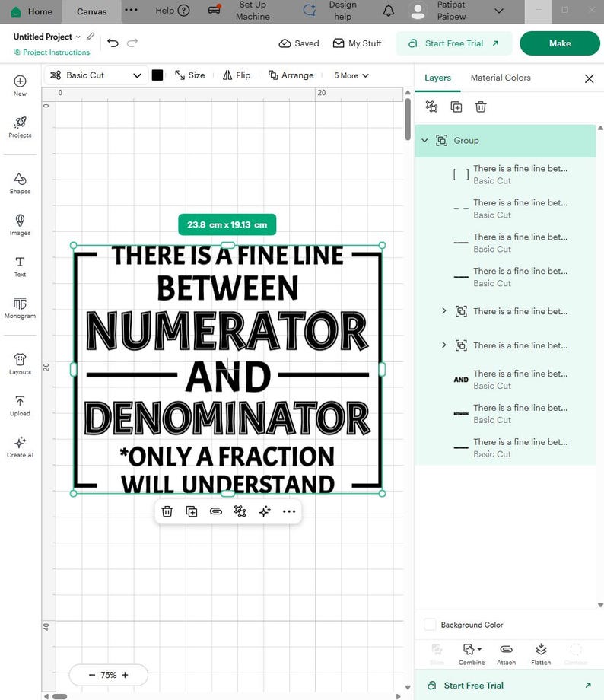Ungroup selection via floating toolbar icon
The width and height of the screenshot is (604, 700).
click(240, 511)
